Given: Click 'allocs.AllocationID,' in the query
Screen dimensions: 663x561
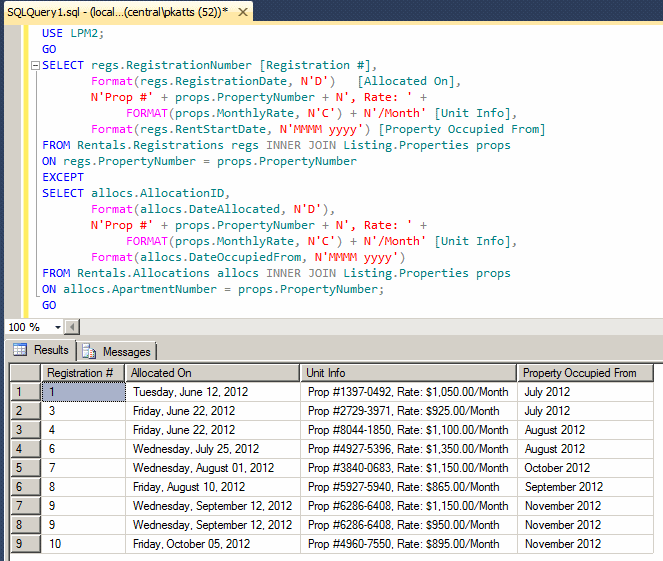Looking at the screenshot, I should 161,193.
